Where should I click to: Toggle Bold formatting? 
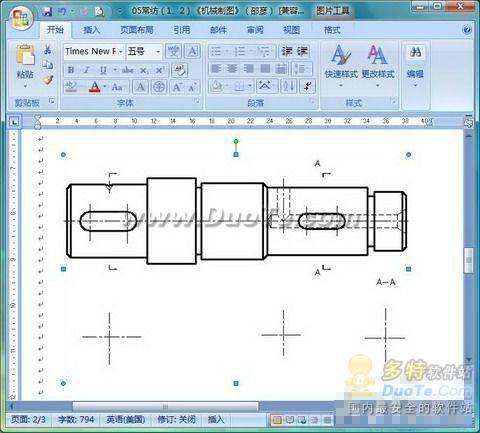71,70
